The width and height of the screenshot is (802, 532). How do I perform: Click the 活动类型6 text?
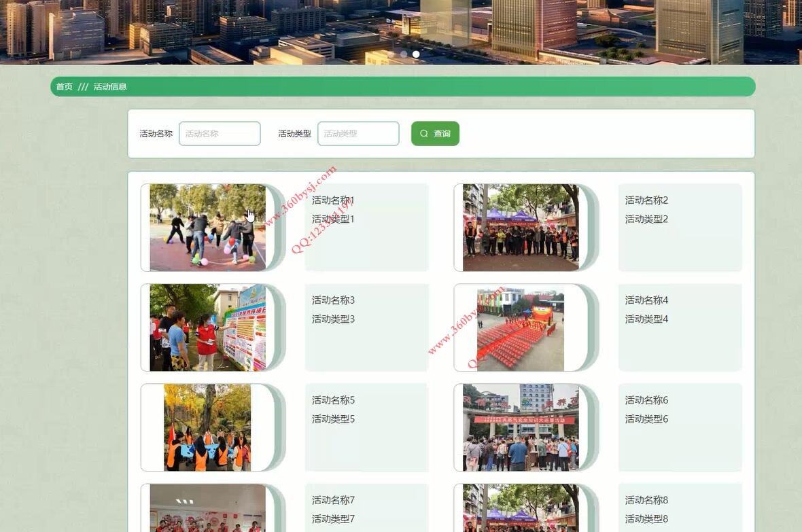click(646, 419)
